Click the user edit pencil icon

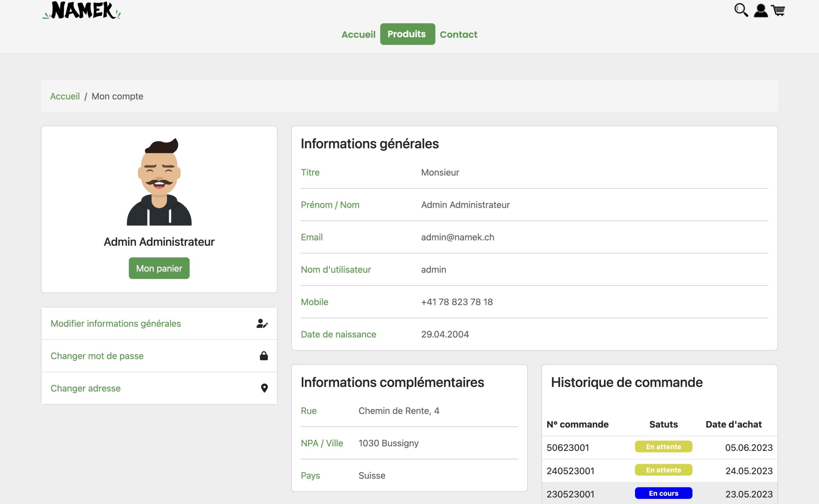click(x=262, y=323)
